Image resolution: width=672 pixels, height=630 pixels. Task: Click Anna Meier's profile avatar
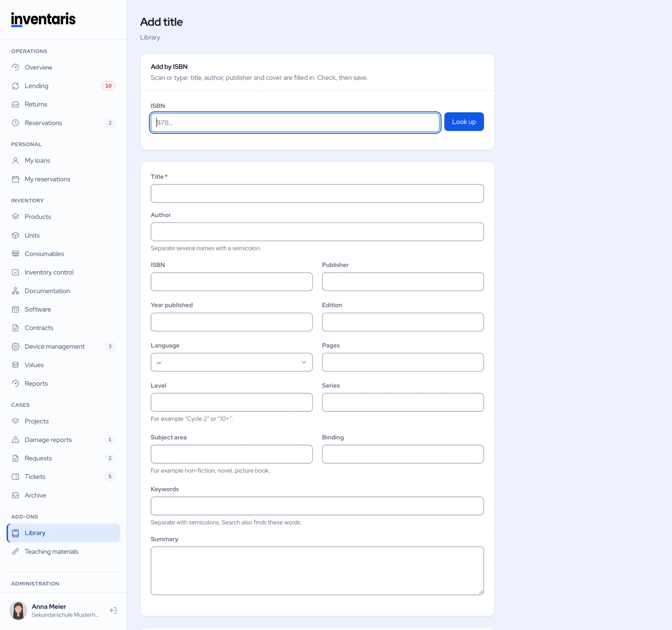coord(18,610)
